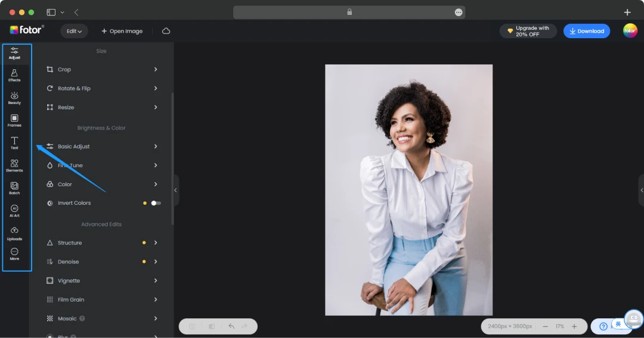Toggle the browser sidebar icon
The height and width of the screenshot is (338, 644).
tap(51, 13)
